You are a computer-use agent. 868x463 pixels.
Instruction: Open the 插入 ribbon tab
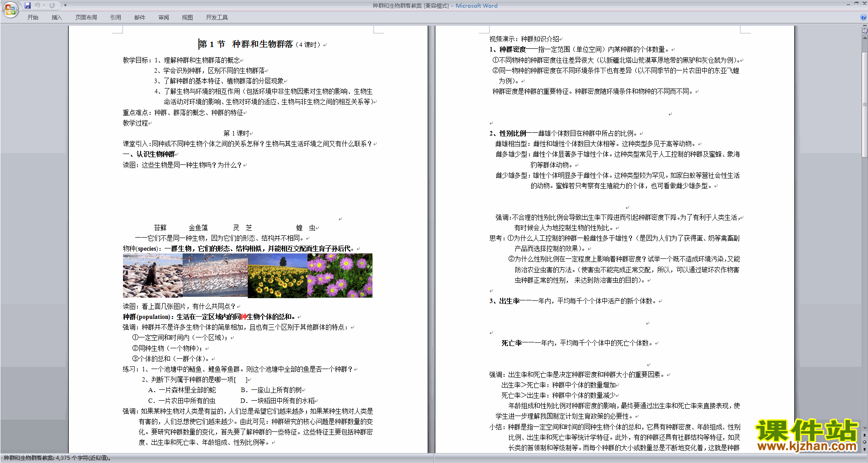(57, 18)
